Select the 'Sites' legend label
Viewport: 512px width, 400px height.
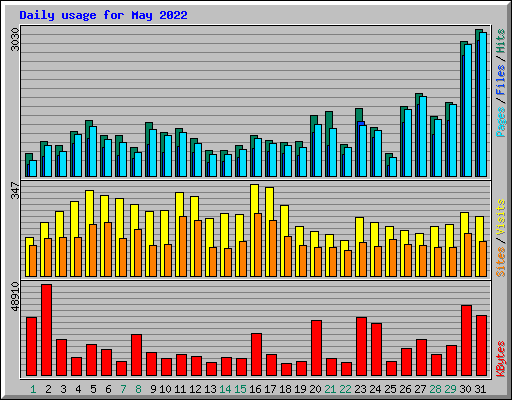pyautogui.click(x=501, y=262)
